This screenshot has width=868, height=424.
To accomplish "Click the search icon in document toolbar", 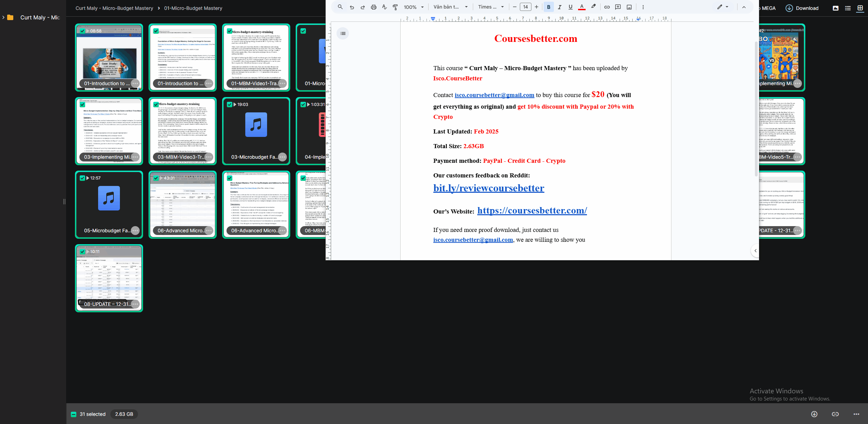I will pos(340,7).
